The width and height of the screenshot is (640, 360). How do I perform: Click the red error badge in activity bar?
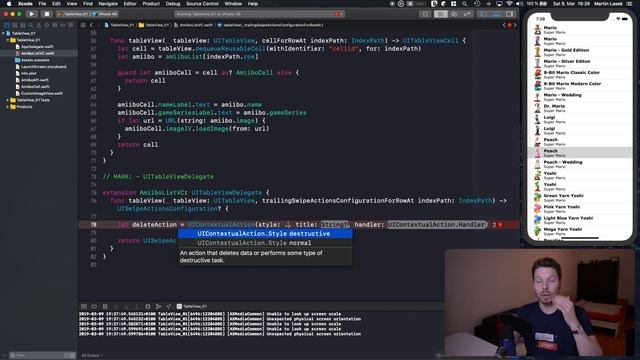point(338,14)
